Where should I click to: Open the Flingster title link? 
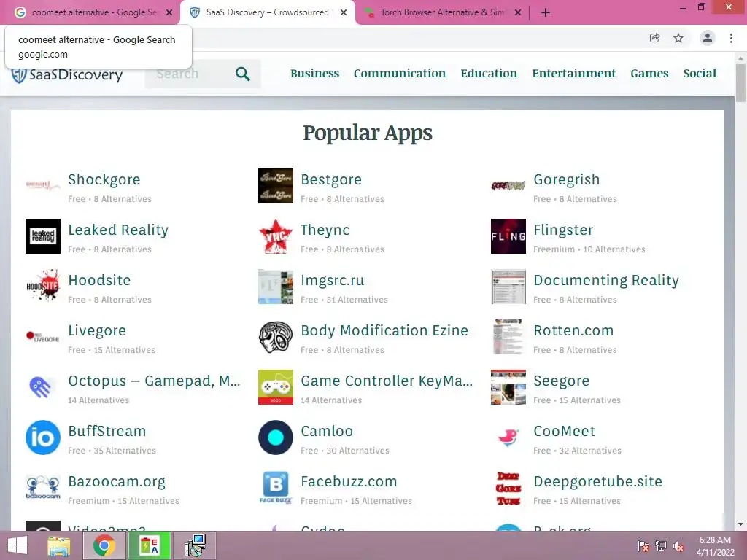[x=563, y=230]
